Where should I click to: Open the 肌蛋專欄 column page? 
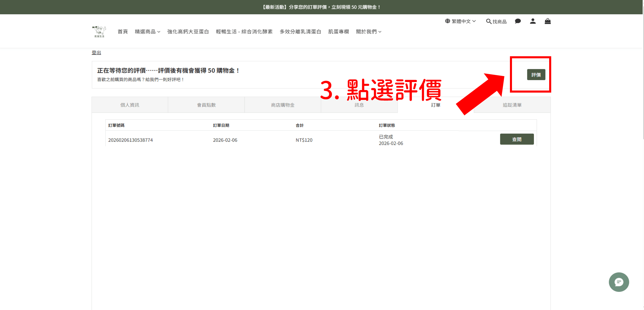coord(338,32)
